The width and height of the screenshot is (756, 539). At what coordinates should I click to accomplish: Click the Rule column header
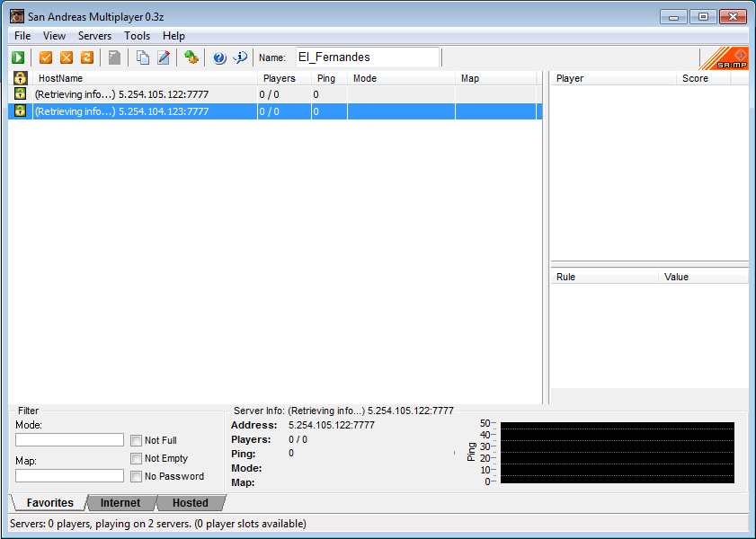(x=605, y=277)
